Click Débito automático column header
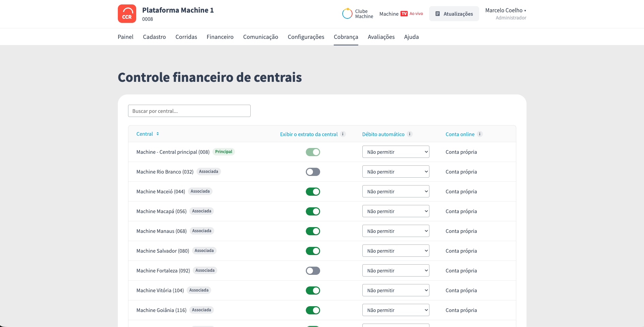The height and width of the screenshot is (327, 644). coord(383,134)
